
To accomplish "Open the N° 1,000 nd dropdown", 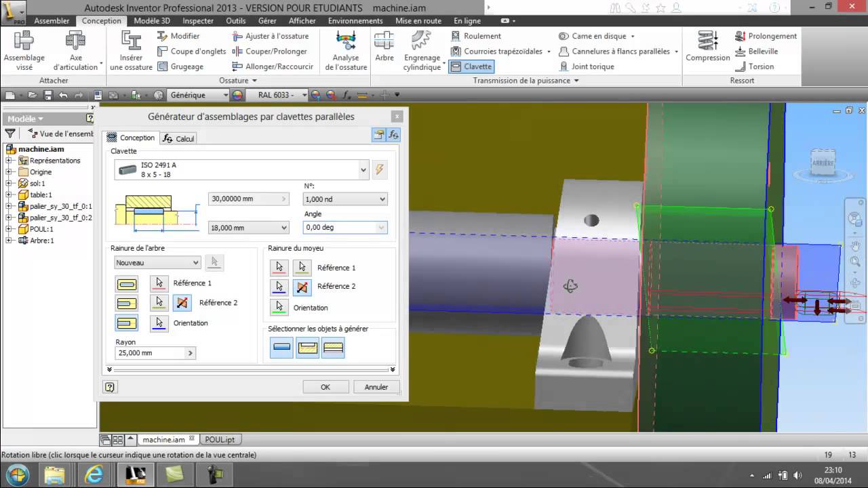I will pyautogui.click(x=382, y=199).
